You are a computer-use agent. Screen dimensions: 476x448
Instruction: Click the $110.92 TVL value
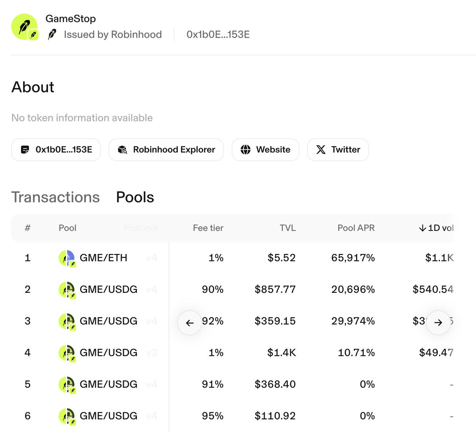(x=275, y=416)
